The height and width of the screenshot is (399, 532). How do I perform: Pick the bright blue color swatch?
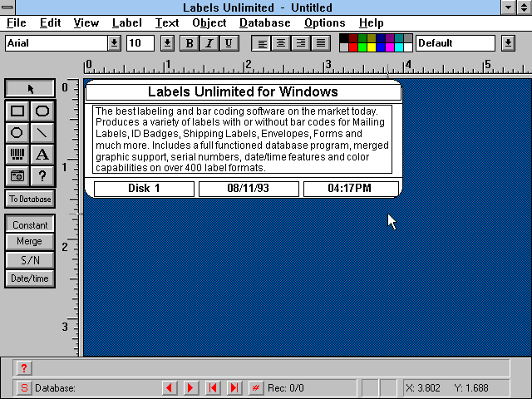[x=381, y=47]
